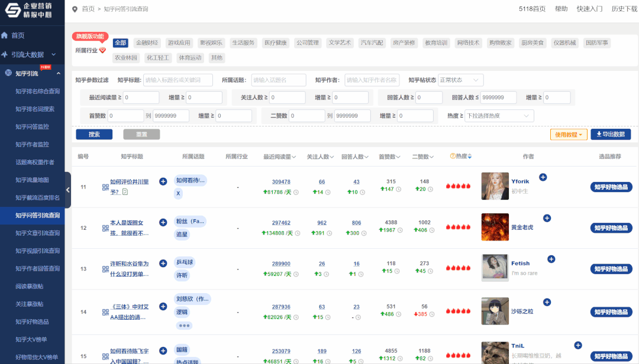Select the 游戏应用 industry filter
Viewport: 639px width, 364px height.
tap(179, 43)
